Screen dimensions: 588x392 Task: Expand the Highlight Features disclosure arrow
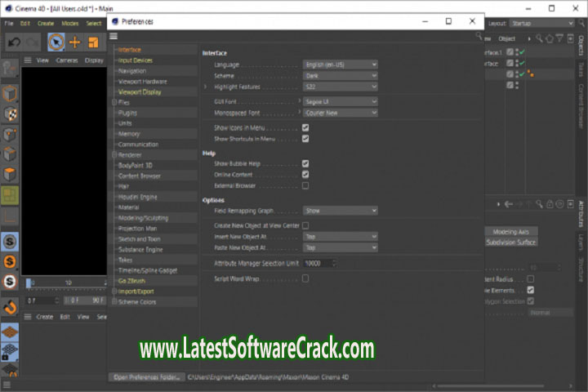[206, 86]
